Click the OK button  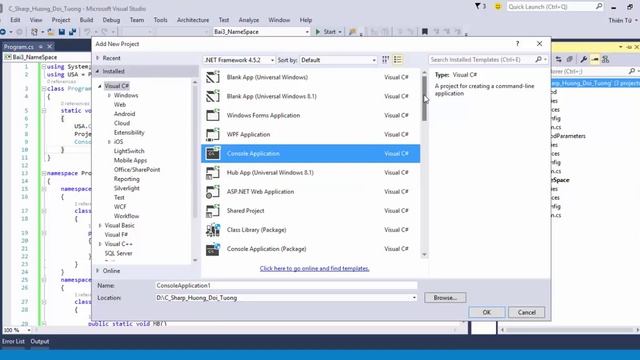pyautogui.click(x=487, y=312)
